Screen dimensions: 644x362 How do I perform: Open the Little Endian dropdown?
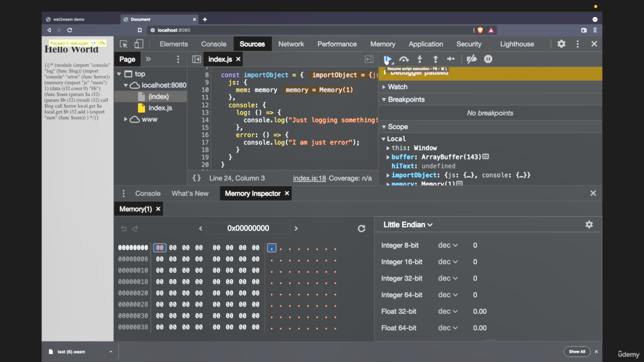(x=408, y=225)
